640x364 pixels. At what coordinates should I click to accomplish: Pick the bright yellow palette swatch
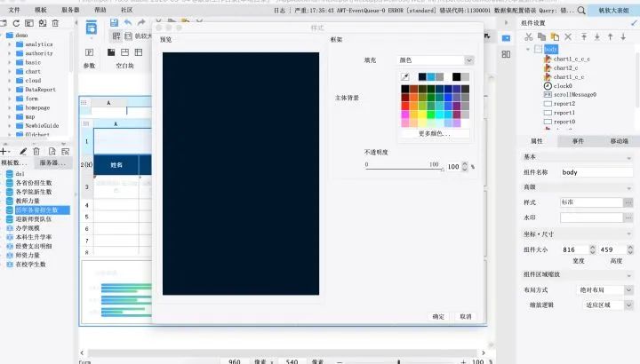pos(422,115)
